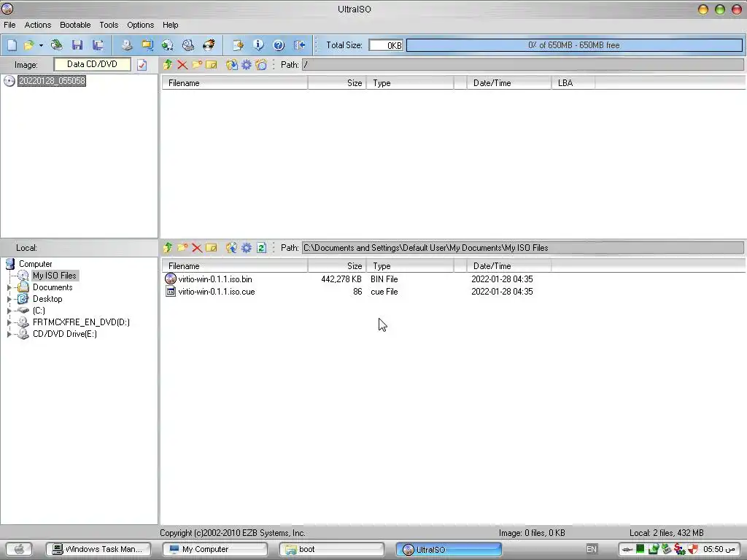
Task: Click the image Path field showing /
Action: coord(522,65)
